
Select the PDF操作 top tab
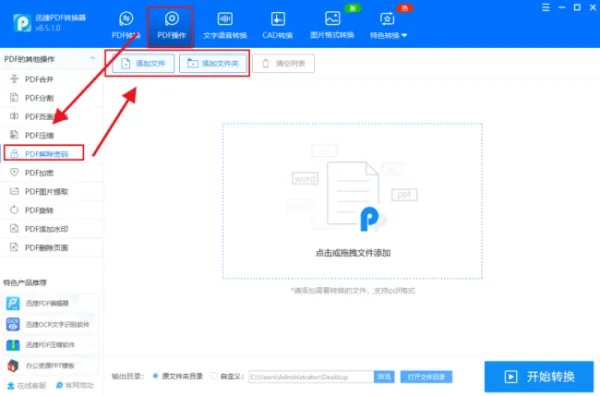[171, 26]
